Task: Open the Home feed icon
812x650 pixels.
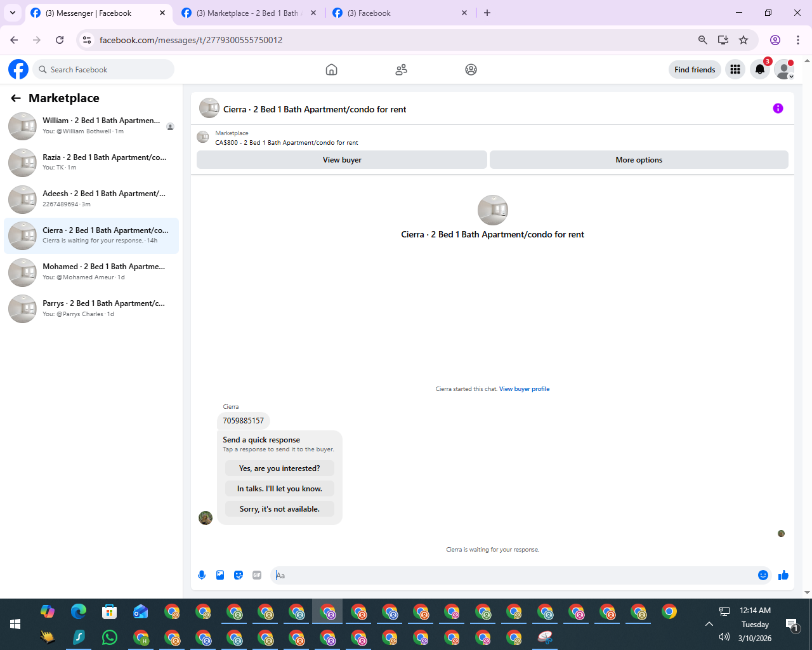Action: pyautogui.click(x=331, y=70)
